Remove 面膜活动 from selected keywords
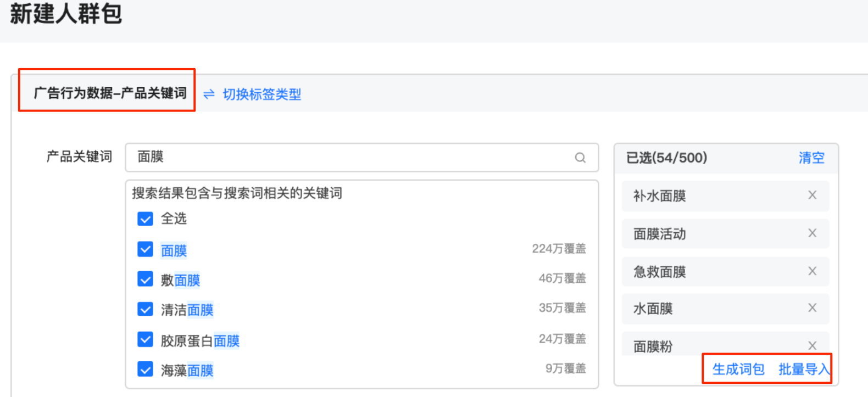This screenshot has width=868, height=397. pos(812,233)
